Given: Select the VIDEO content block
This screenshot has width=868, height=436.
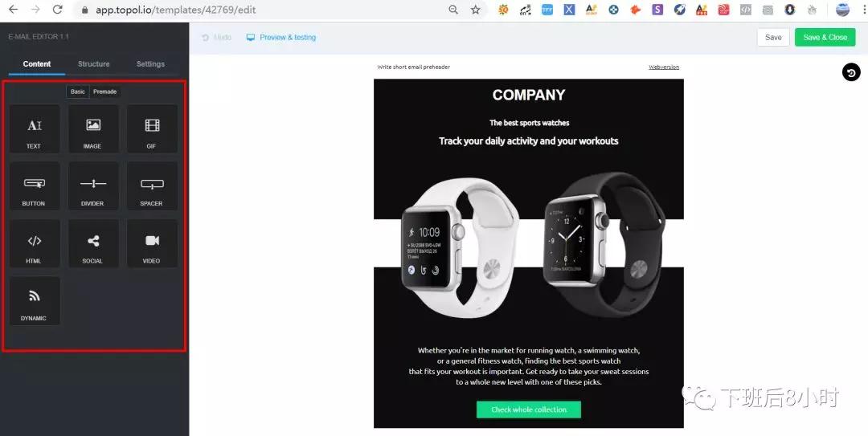Looking at the screenshot, I should tap(152, 243).
